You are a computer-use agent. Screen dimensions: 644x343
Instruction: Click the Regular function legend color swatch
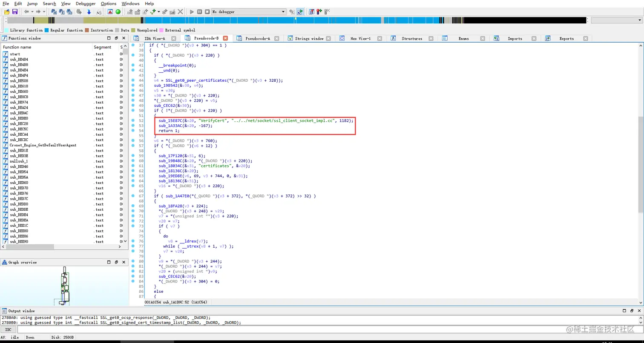pos(46,30)
